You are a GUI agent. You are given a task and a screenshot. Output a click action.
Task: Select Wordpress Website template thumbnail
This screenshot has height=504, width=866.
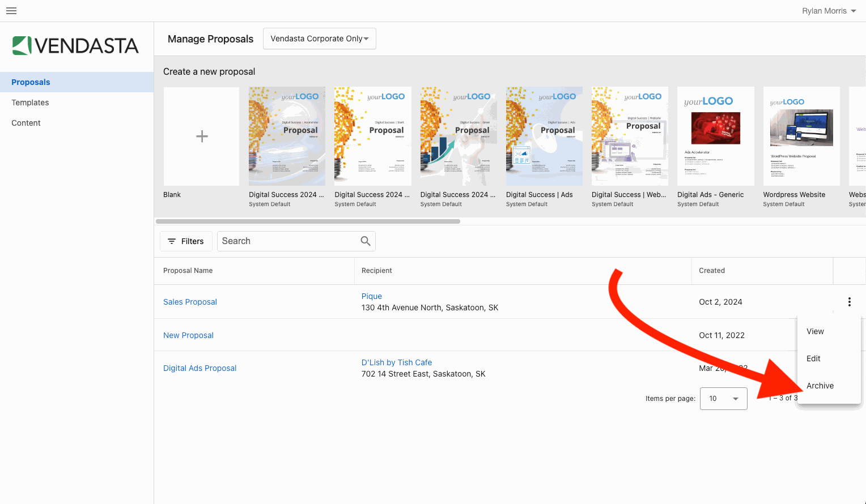coord(801,136)
